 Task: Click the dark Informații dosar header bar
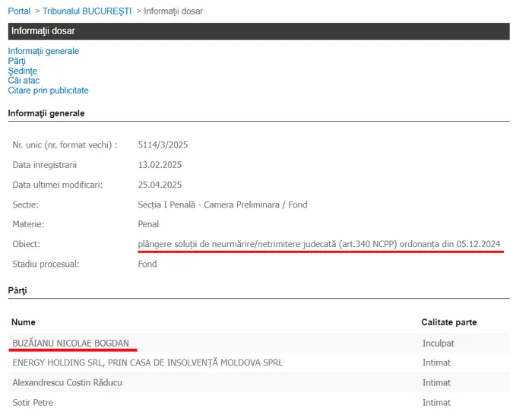(258, 31)
